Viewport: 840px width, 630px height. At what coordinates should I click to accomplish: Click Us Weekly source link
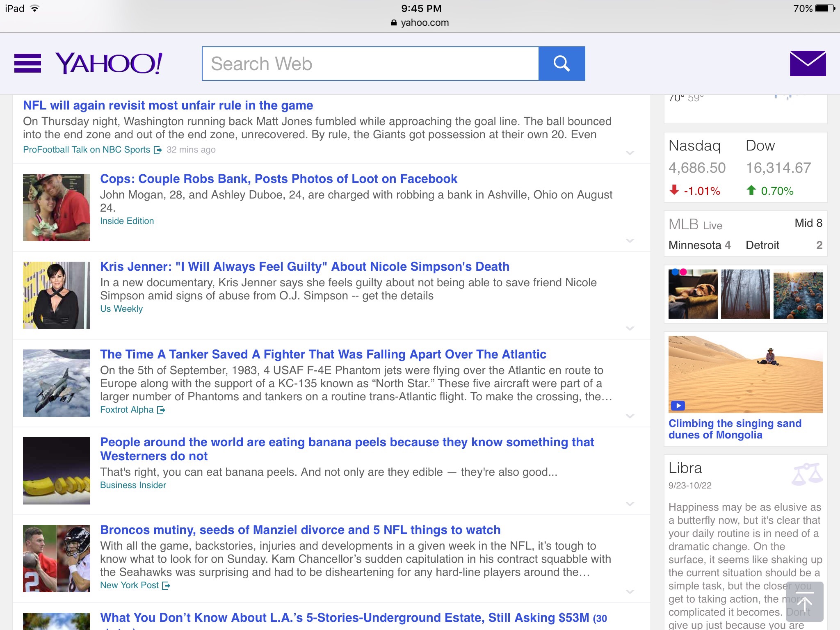(x=121, y=309)
